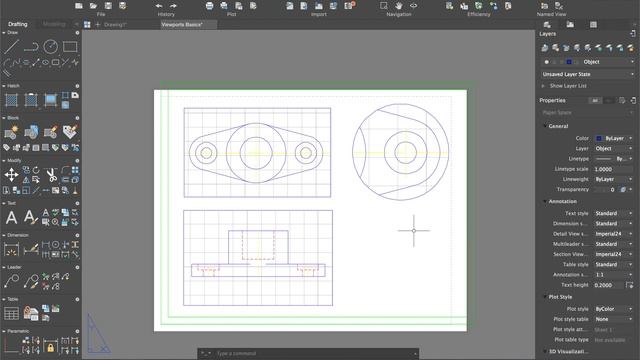Click the Layers panel pop-out button
The image size is (640, 360).
coord(633,33)
